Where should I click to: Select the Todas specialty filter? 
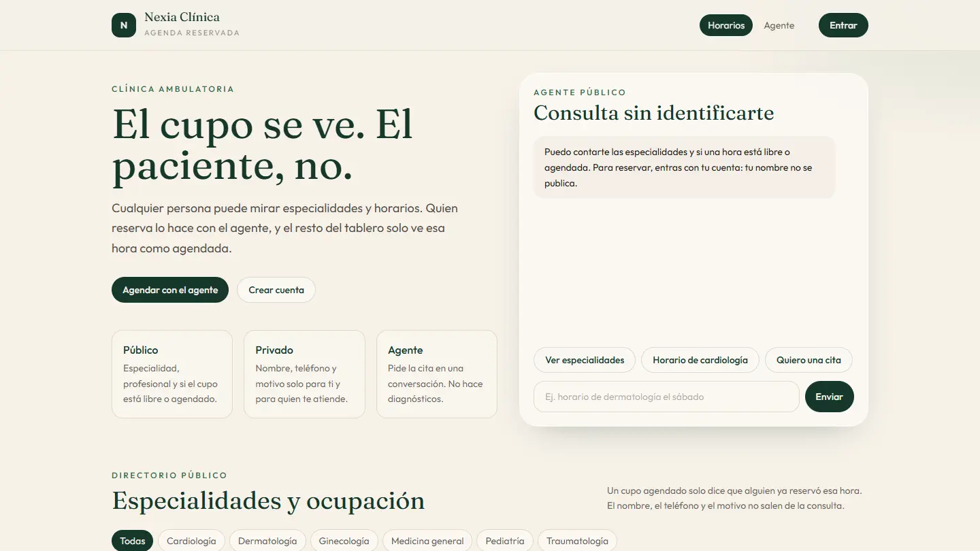[x=133, y=541]
